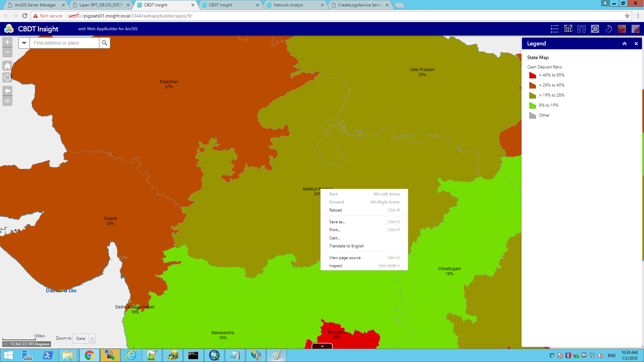The width and height of the screenshot is (644, 362).
Task: Click the Not secure warning badge
Action: pos(48,16)
